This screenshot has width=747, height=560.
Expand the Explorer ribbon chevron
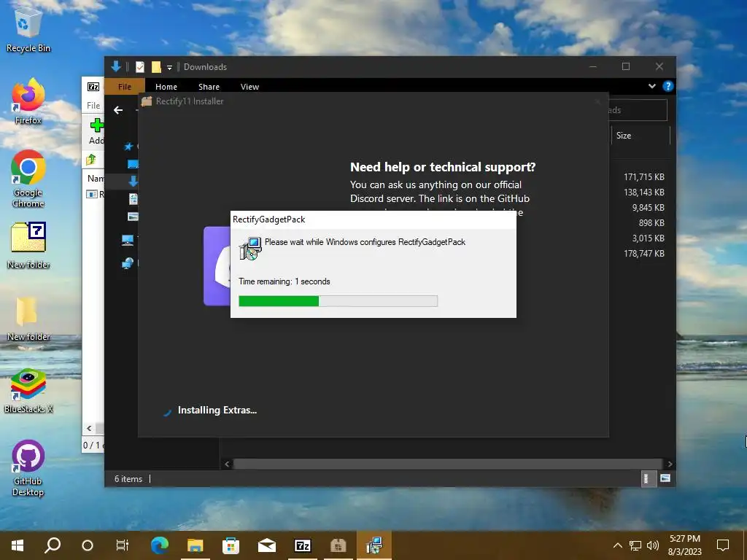651,86
